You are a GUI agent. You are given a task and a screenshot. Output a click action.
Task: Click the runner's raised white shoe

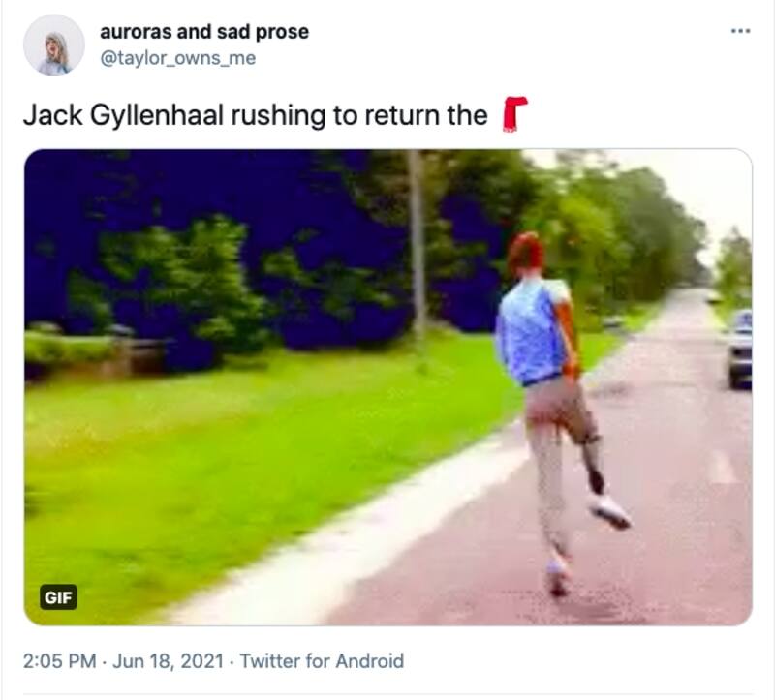tap(611, 512)
